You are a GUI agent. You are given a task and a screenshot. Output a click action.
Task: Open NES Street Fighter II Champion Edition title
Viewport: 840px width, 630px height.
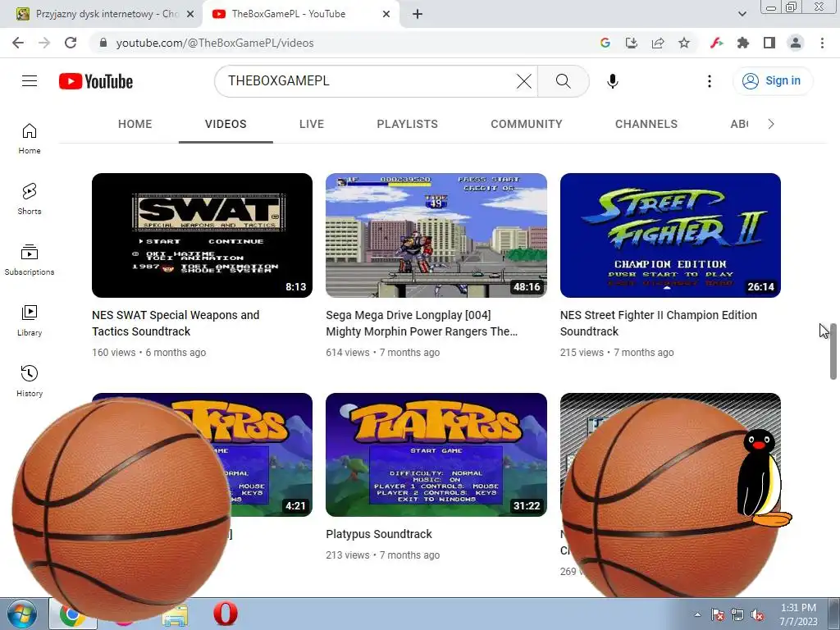tap(659, 323)
